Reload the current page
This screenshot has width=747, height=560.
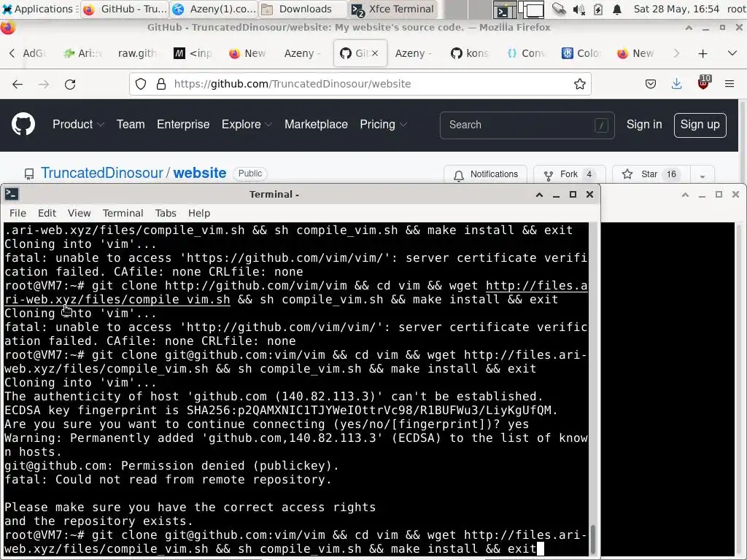pyautogui.click(x=70, y=85)
